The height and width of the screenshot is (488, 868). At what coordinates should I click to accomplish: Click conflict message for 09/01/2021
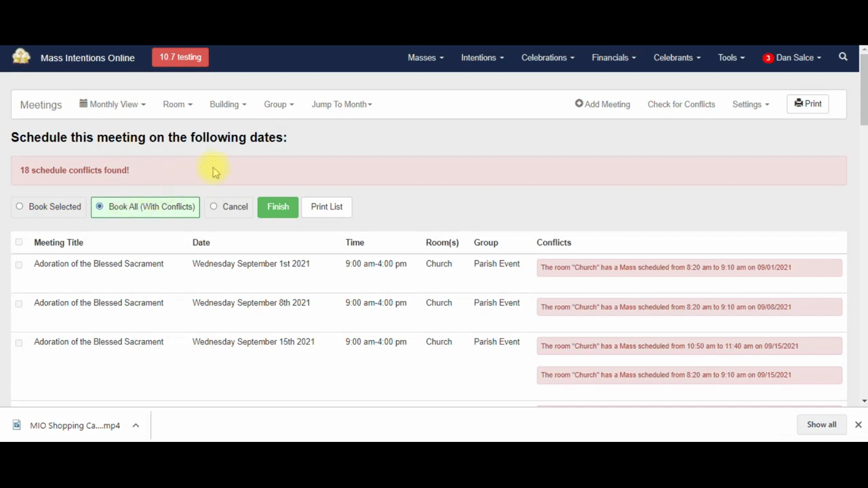690,268
